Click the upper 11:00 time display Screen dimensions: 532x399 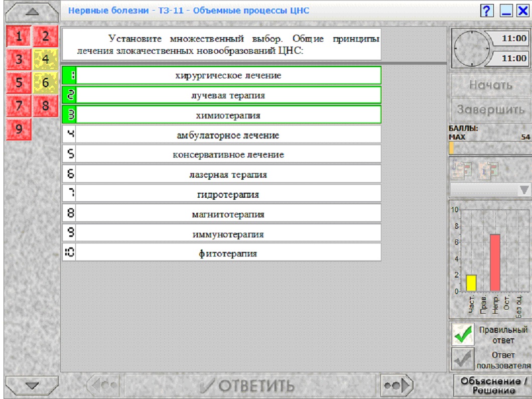[509, 38]
